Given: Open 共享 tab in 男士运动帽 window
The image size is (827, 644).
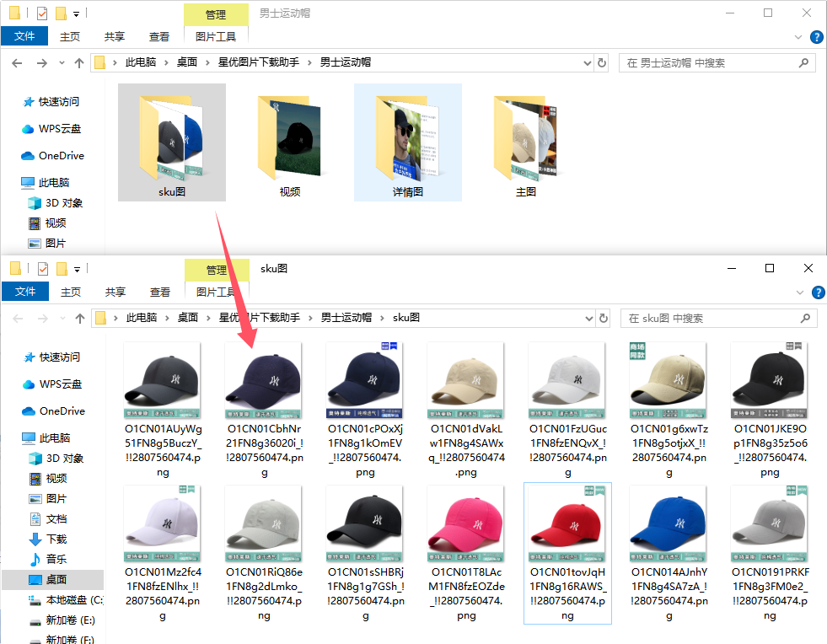Looking at the screenshot, I should point(114,36).
